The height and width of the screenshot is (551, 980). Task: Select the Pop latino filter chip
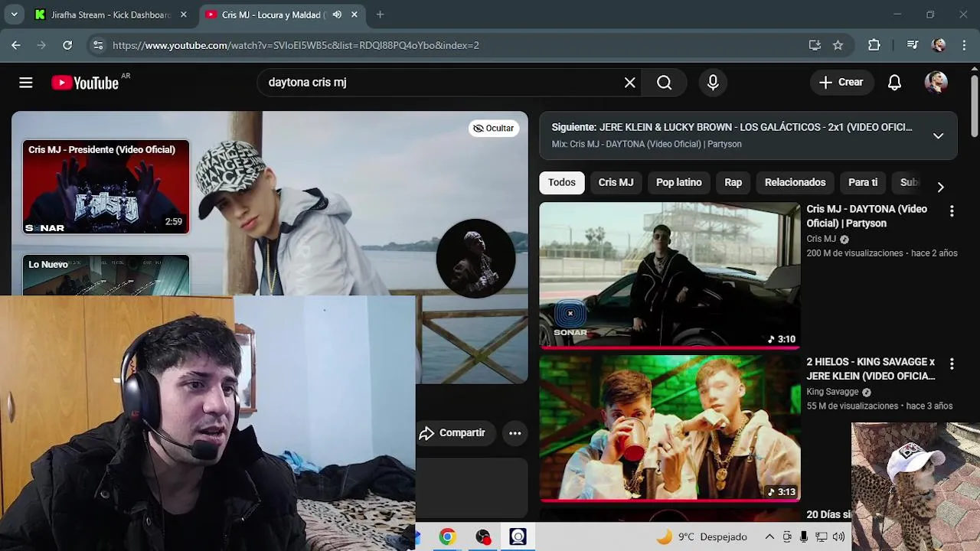678,182
